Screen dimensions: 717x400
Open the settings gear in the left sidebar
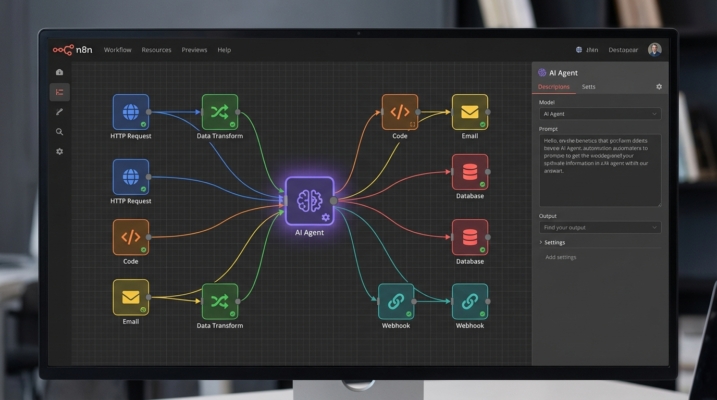pos(60,151)
